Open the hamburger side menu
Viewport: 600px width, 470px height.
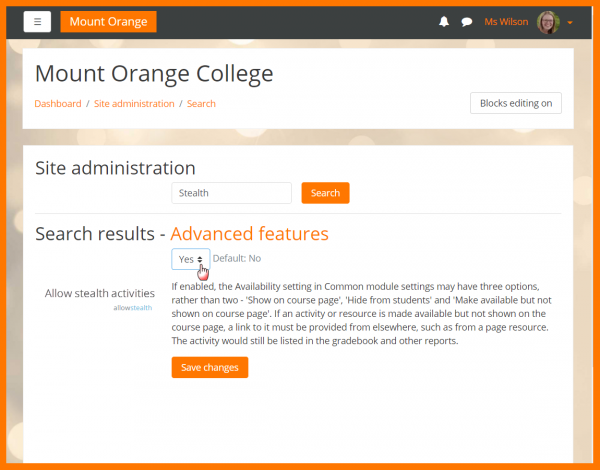tap(37, 22)
